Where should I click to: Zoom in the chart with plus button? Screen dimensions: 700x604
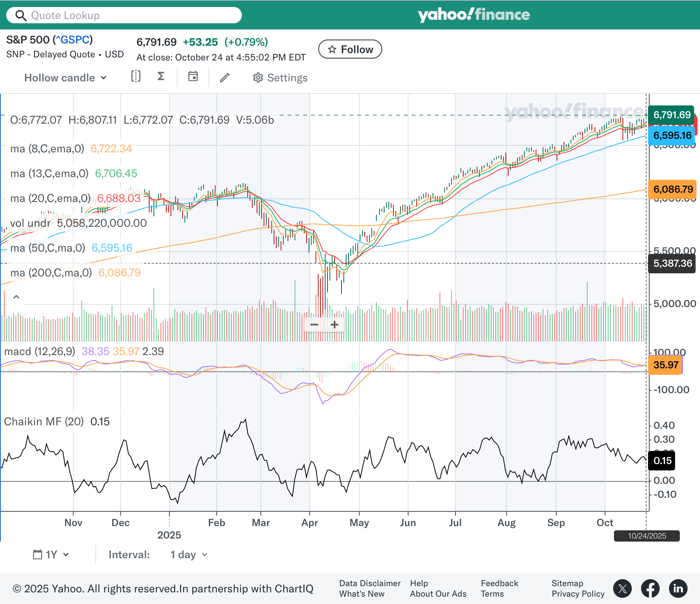pos(335,324)
